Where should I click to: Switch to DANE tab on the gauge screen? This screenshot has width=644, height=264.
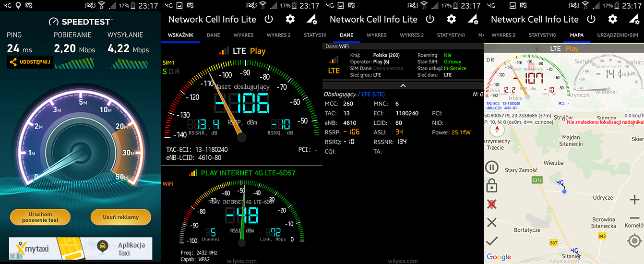(x=214, y=36)
